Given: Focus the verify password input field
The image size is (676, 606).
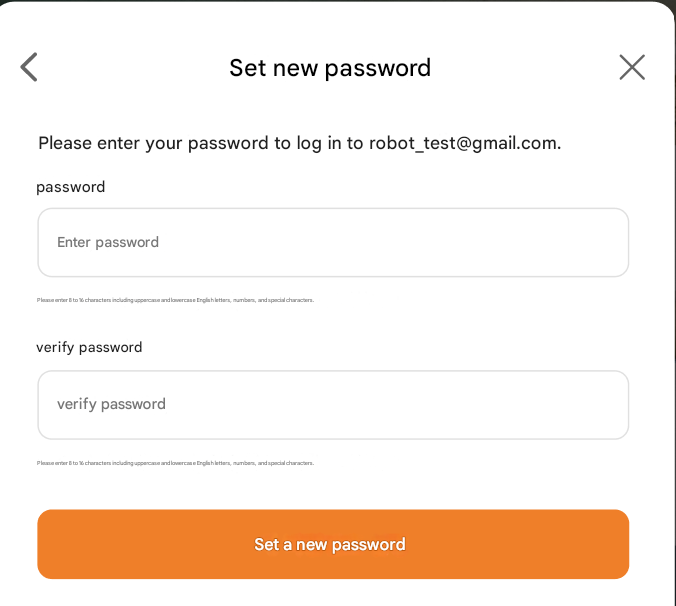Looking at the screenshot, I should coord(333,405).
